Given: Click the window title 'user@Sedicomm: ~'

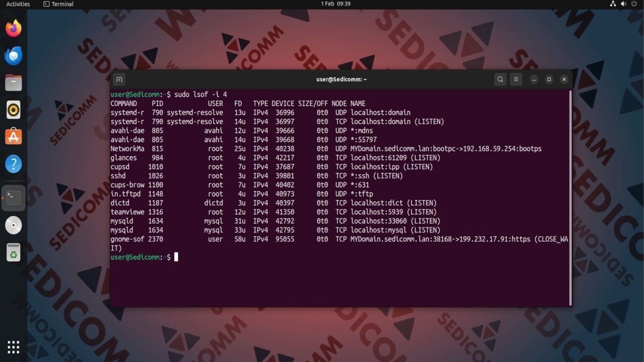Looking at the screenshot, I should point(342,79).
